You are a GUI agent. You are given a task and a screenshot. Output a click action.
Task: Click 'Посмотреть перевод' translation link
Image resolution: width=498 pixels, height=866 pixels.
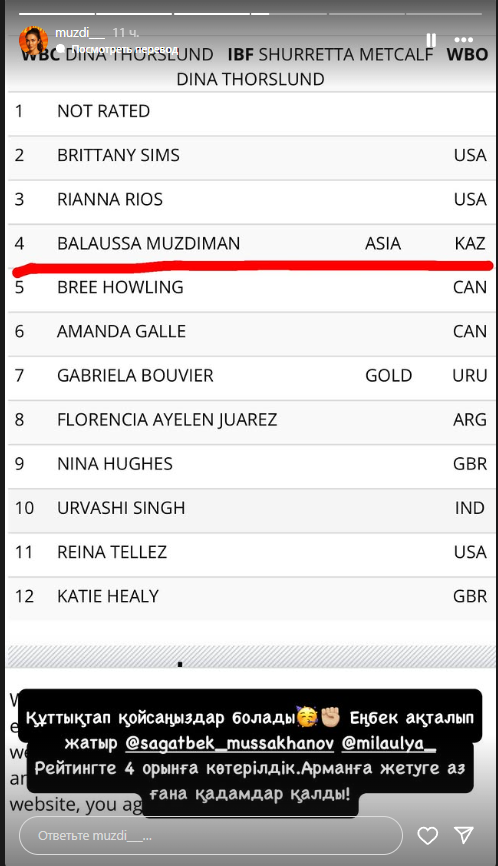pyautogui.click(x=125, y=49)
